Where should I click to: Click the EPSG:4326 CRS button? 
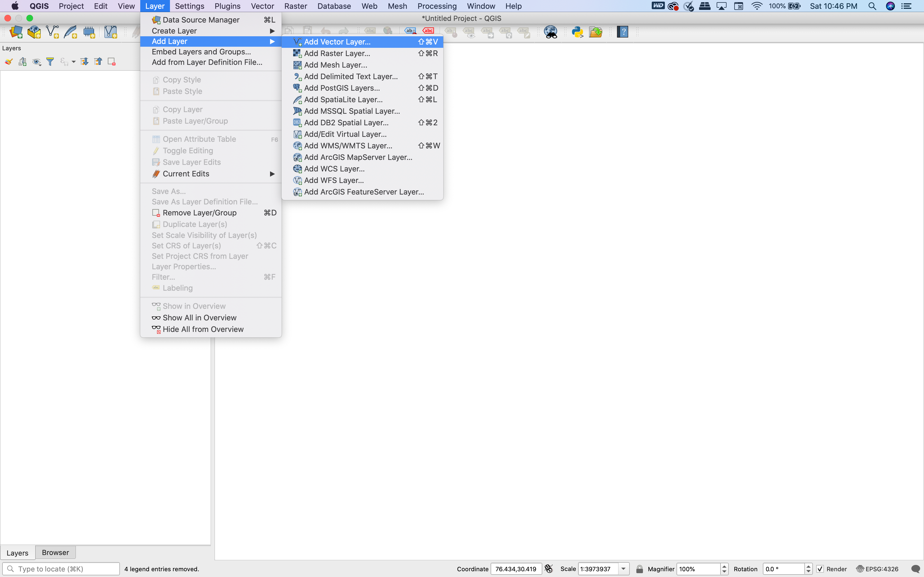(878, 569)
